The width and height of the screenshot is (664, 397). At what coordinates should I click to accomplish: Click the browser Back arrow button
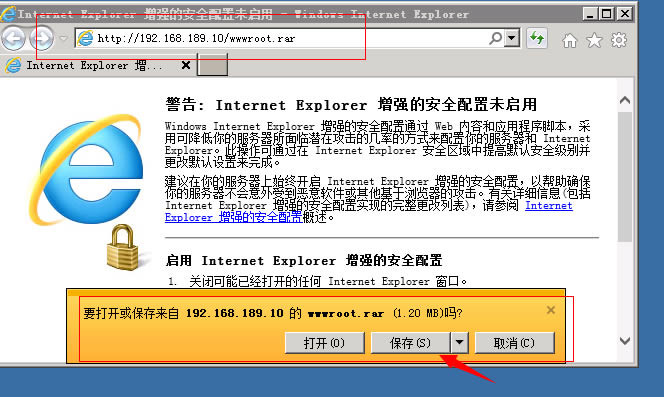point(14,39)
